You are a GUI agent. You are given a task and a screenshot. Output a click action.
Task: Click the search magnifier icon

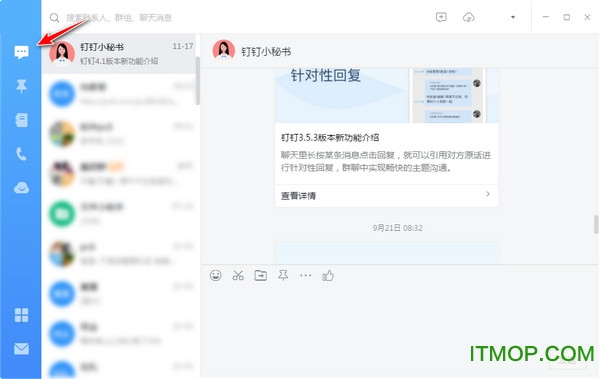55,18
